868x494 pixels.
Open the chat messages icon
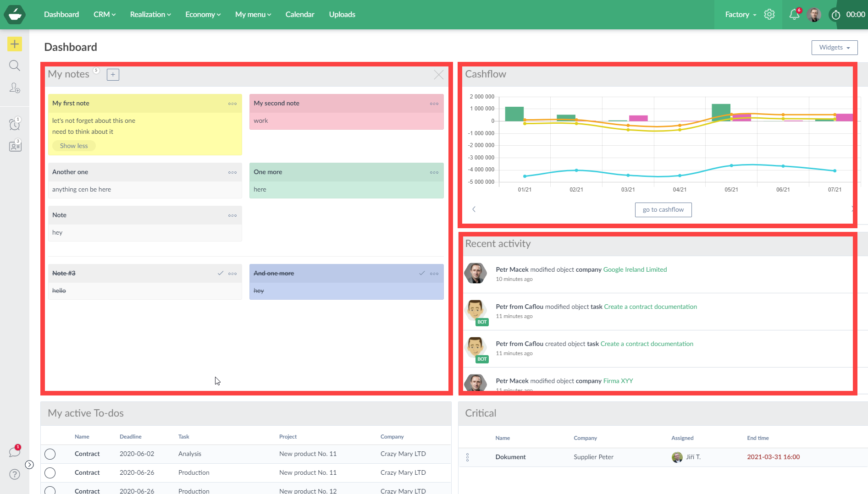coord(15,452)
